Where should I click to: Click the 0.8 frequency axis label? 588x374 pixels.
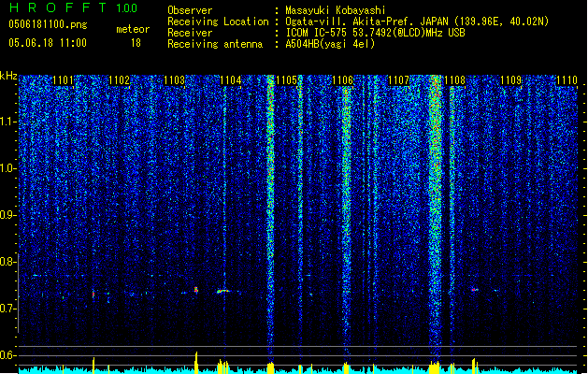(x=7, y=262)
